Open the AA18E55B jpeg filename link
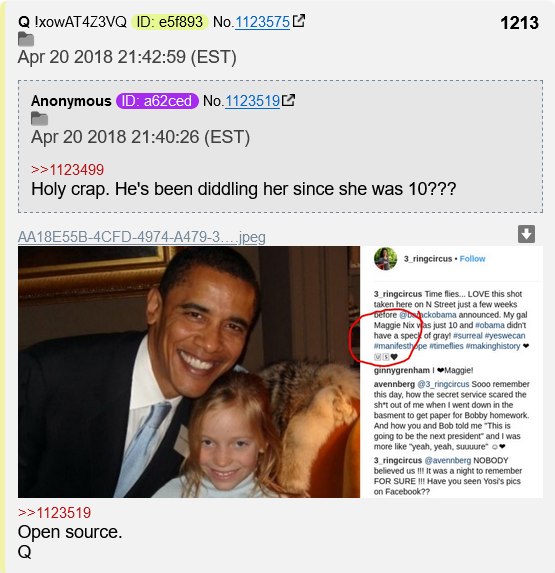The height and width of the screenshot is (573, 555). 142,237
